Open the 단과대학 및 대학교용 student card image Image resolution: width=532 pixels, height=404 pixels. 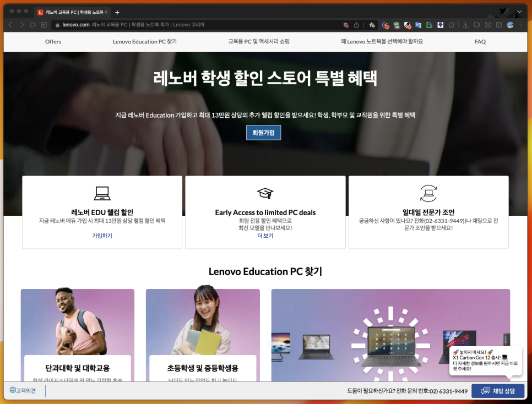point(77,321)
